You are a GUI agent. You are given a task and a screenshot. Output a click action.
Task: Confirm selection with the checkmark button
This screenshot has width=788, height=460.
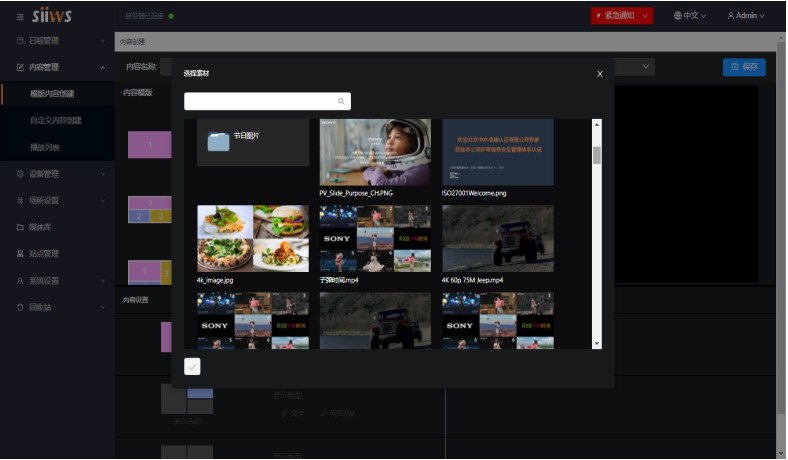(193, 366)
